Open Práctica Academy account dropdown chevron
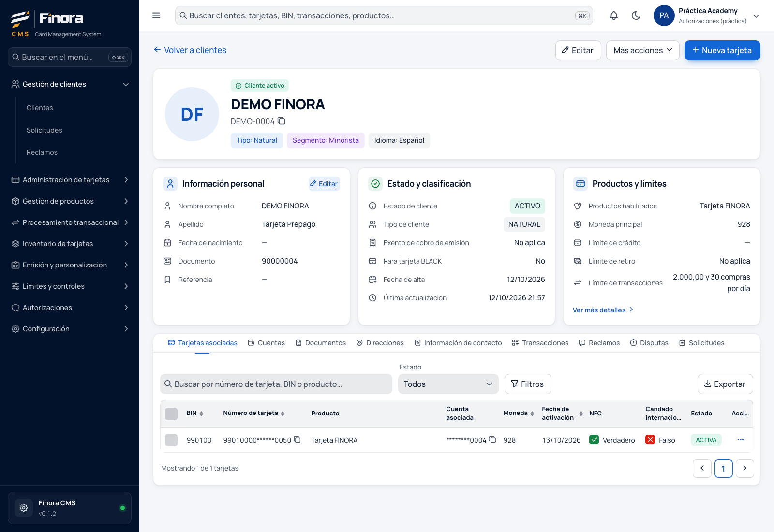 pos(756,16)
